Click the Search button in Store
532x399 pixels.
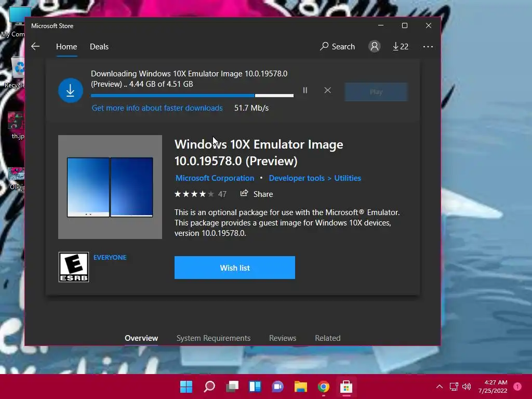337,46
